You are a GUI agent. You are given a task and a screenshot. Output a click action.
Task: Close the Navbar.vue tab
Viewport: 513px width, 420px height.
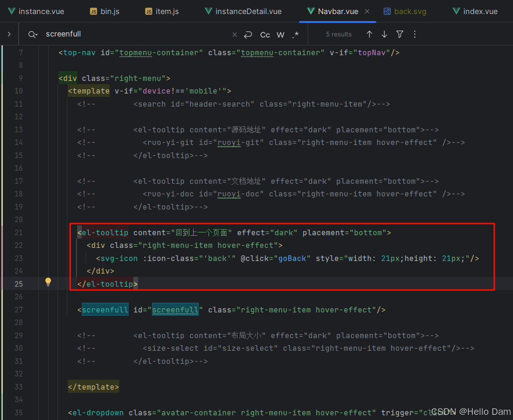(367, 11)
